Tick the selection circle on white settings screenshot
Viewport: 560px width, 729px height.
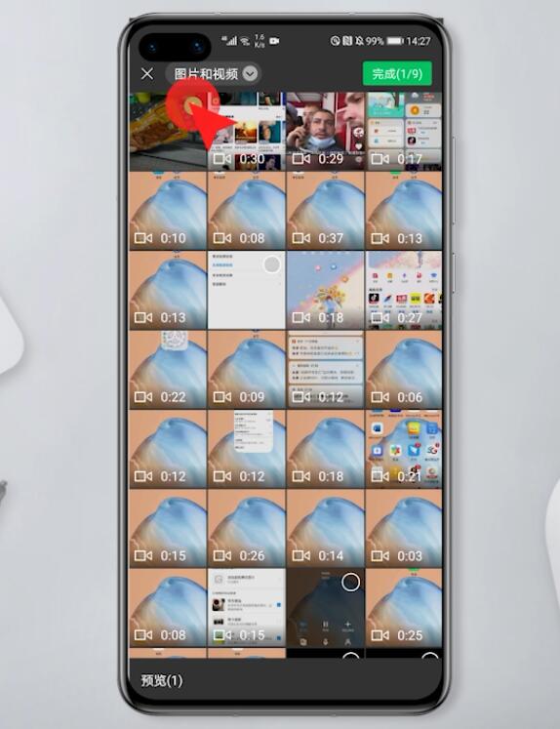[272, 264]
